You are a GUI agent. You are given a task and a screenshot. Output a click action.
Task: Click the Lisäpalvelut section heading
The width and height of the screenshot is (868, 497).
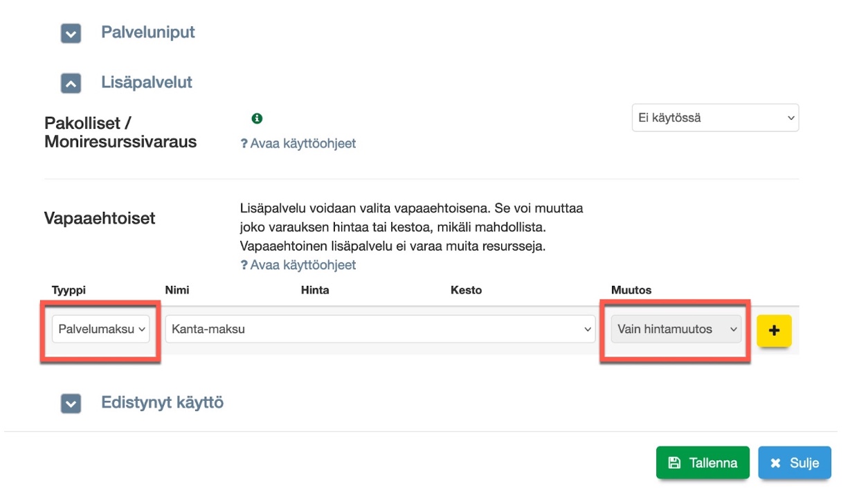click(x=146, y=82)
